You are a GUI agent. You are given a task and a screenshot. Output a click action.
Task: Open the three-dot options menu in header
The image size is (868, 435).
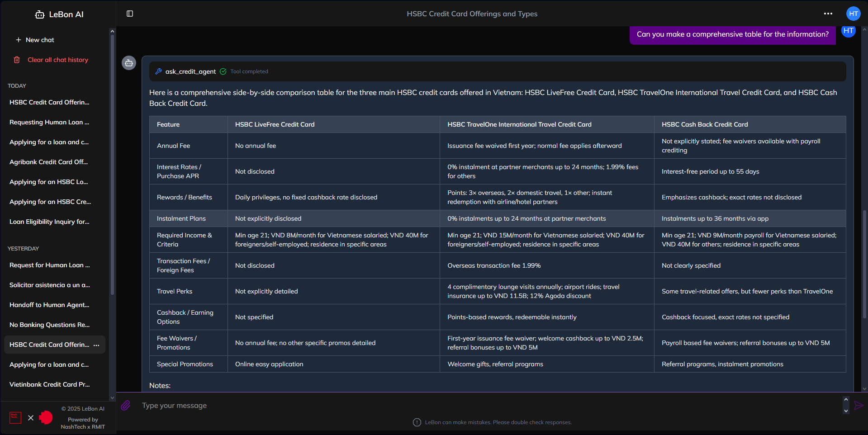pyautogui.click(x=828, y=14)
